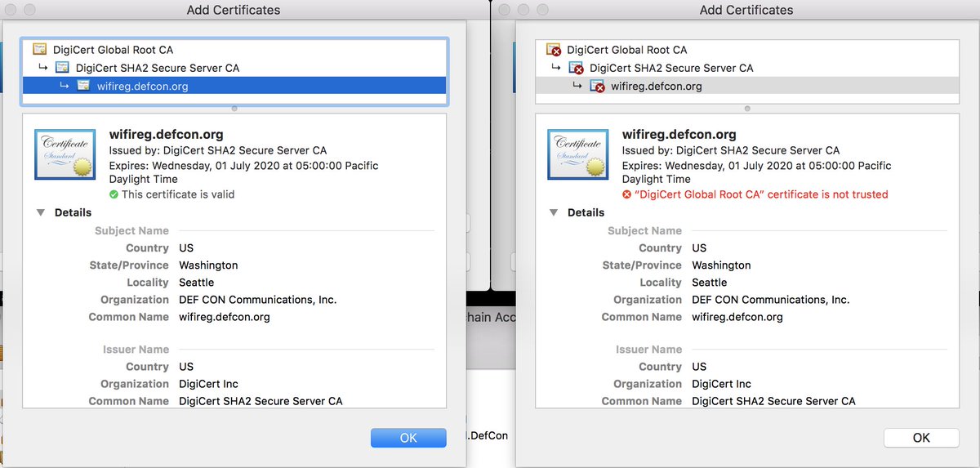The width and height of the screenshot is (980, 468).
Task: Select DigiCert SHA2 Secure Server CA row, right dialog
Action: (x=747, y=68)
